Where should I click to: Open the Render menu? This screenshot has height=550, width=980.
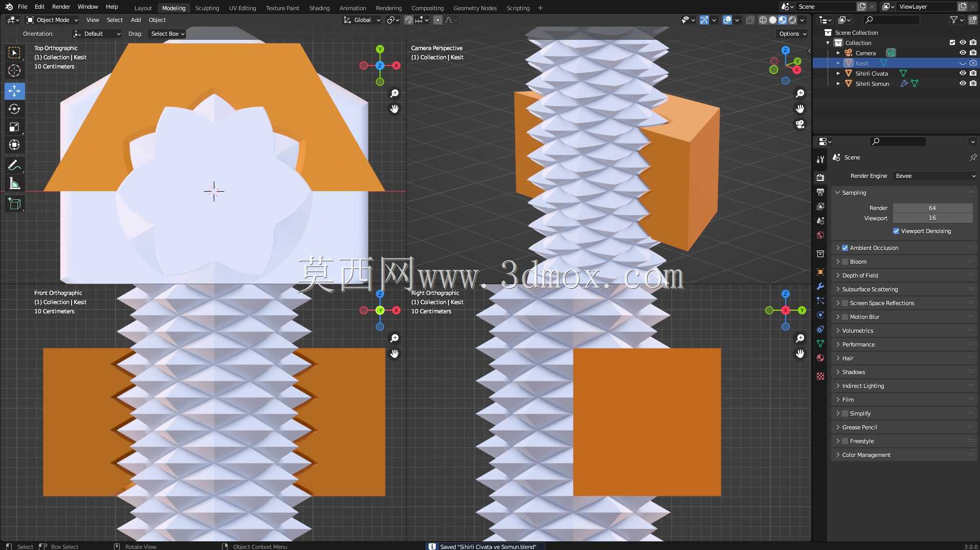pyautogui.click(x=61, y=7)
